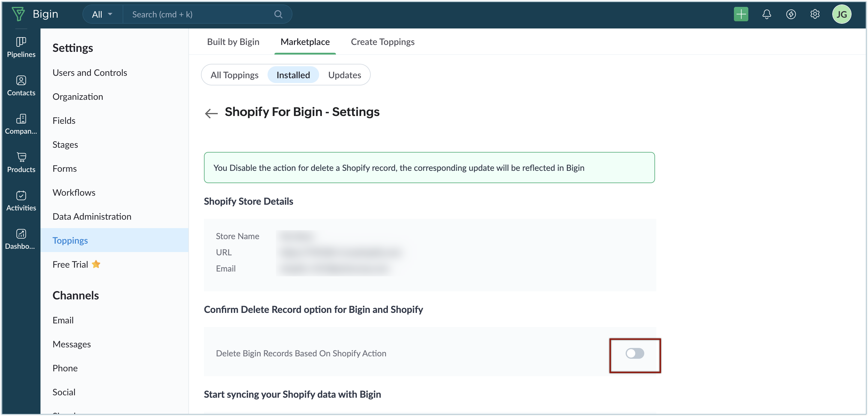Open the Products module in the sidebar

coord(21,163)
